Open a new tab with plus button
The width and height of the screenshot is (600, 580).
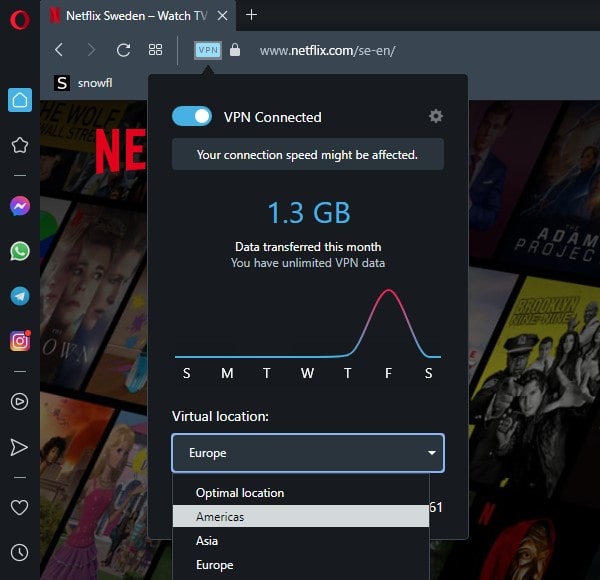pos(251,15)
